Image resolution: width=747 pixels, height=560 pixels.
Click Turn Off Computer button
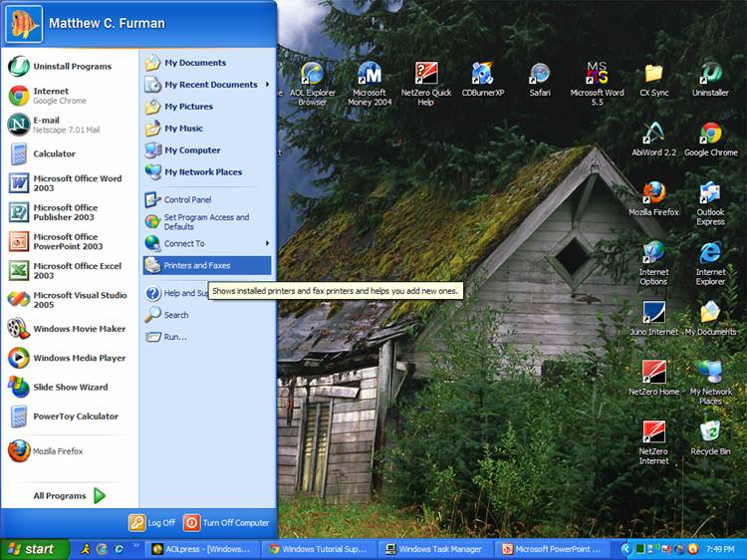point(226,523)
